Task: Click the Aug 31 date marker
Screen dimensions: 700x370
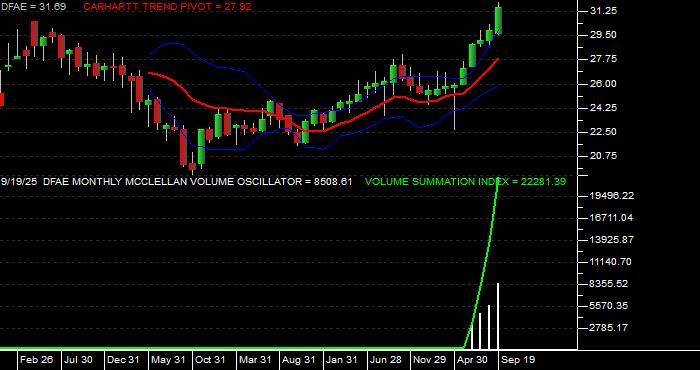Action: pos(299,360)
